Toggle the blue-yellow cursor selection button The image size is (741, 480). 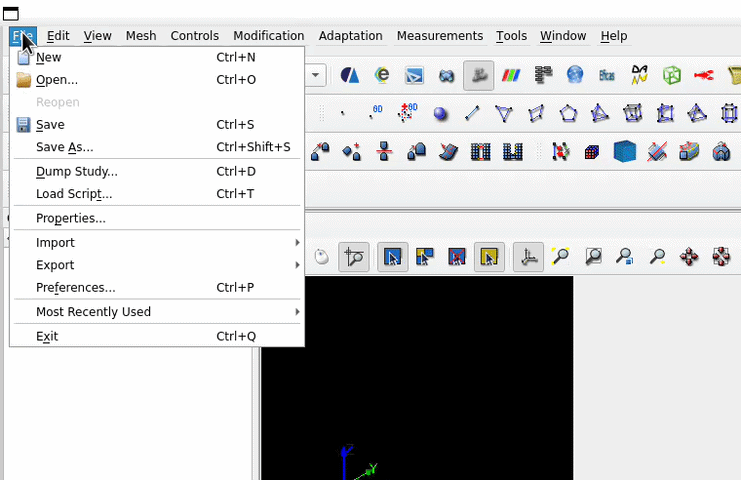click(425, 257)
